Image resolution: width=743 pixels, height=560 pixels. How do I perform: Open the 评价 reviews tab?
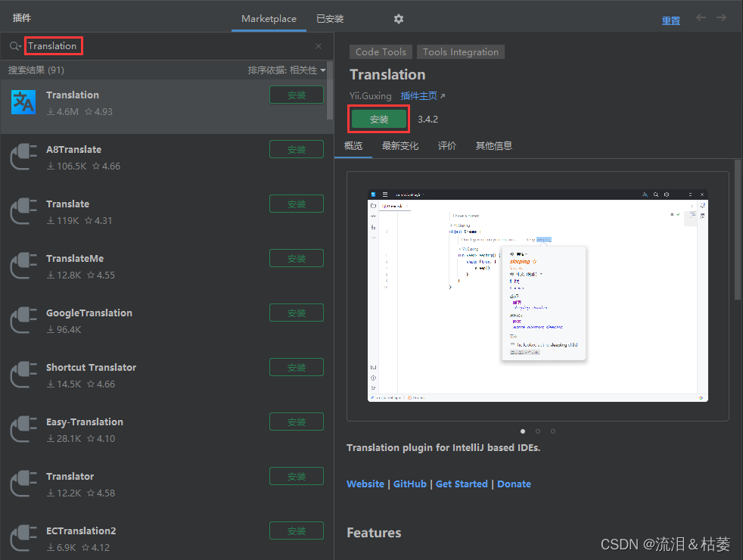pos(447,146)
